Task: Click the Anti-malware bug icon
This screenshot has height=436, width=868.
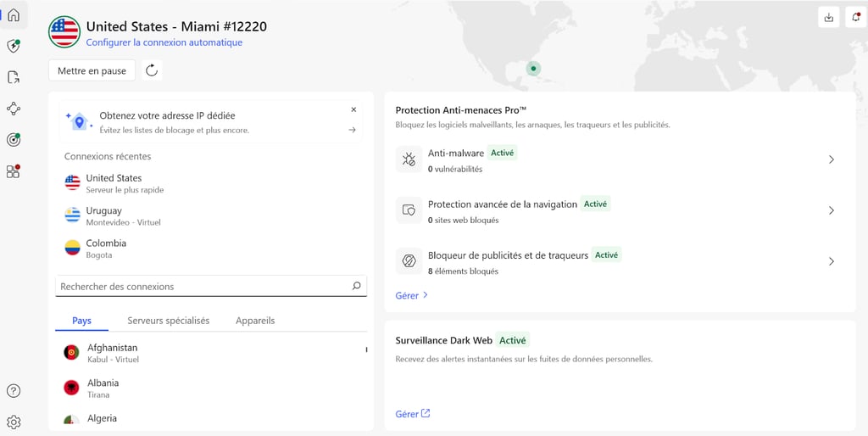Action: pyautogui.click(x=409, y=159)
